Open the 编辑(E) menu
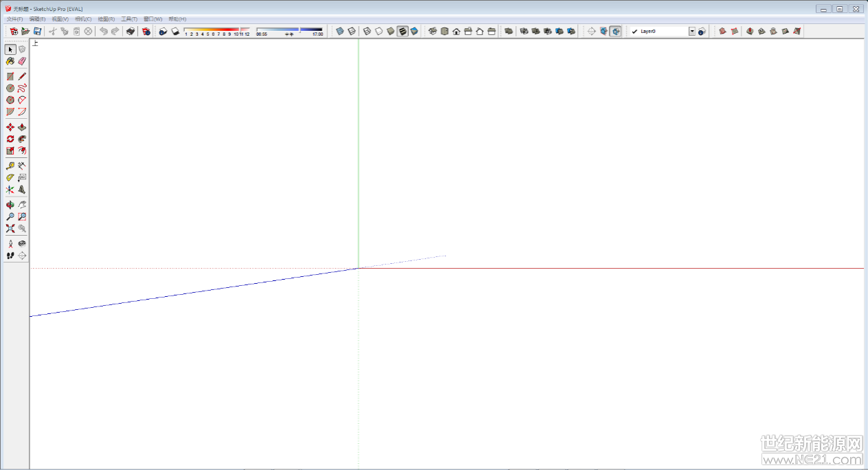Screen dimensions: 868x470 pyautogui.click(x=37, y=19)
